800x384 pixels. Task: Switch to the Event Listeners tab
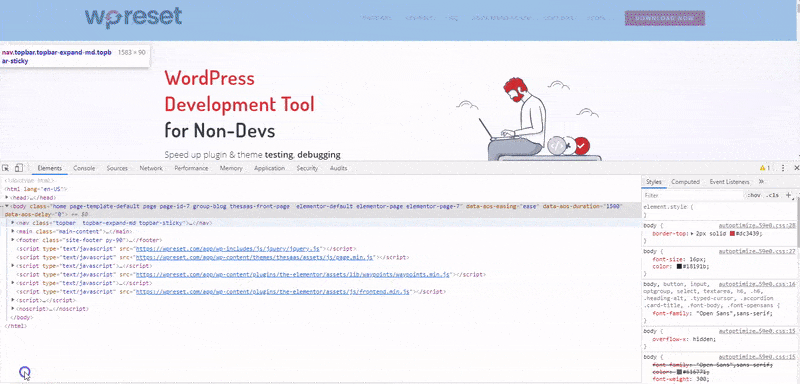[729, 182]
